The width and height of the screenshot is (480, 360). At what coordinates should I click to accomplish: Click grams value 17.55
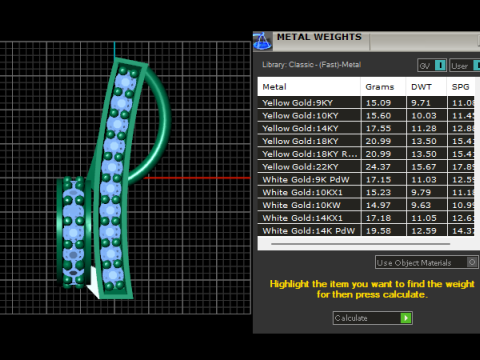tap(378, 128)
